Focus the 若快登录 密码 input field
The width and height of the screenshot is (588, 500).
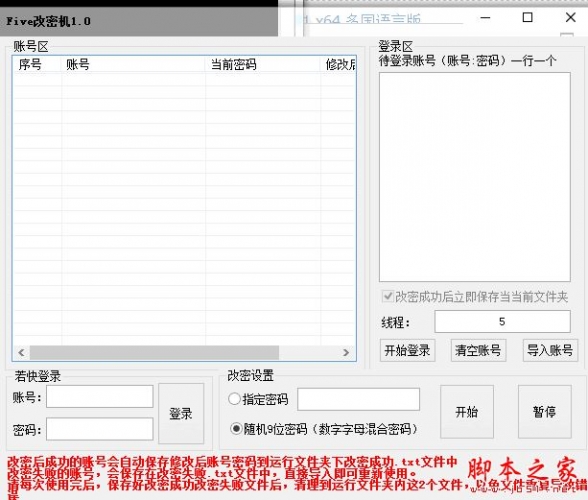point(100,429)
